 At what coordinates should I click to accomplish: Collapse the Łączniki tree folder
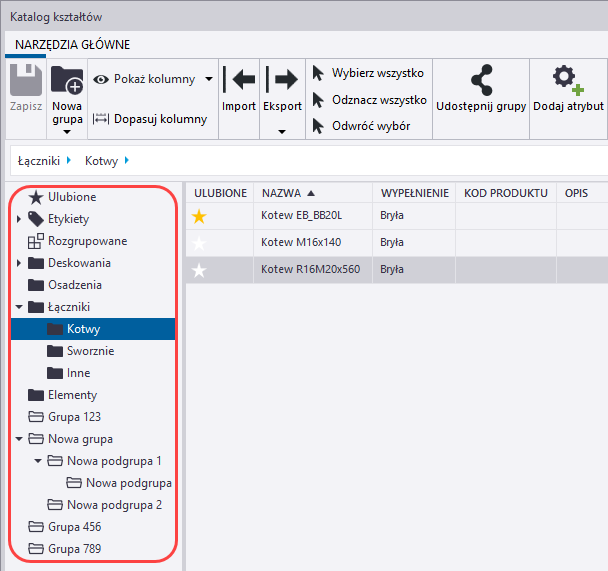click(19, 307)
